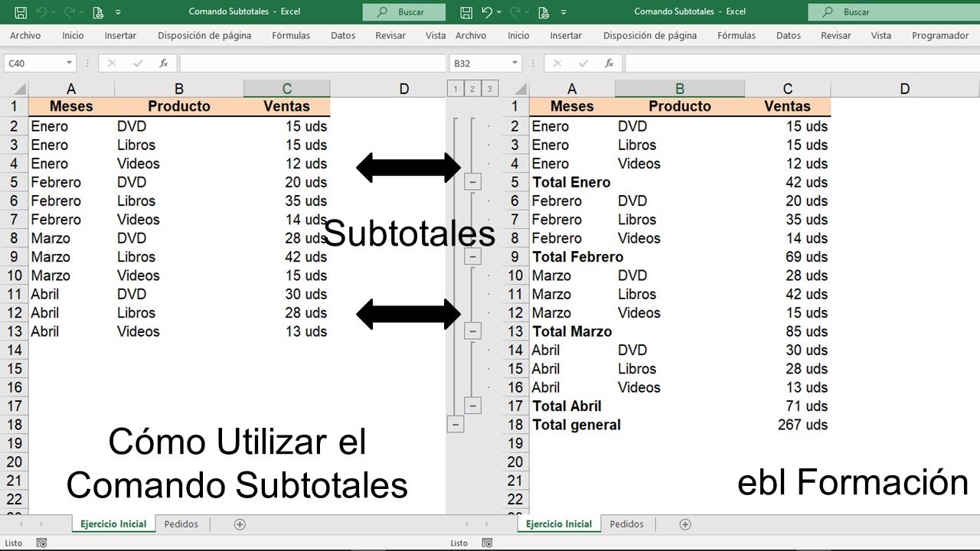
Task: Click Redo in the left Excel window
Action: 70,12
